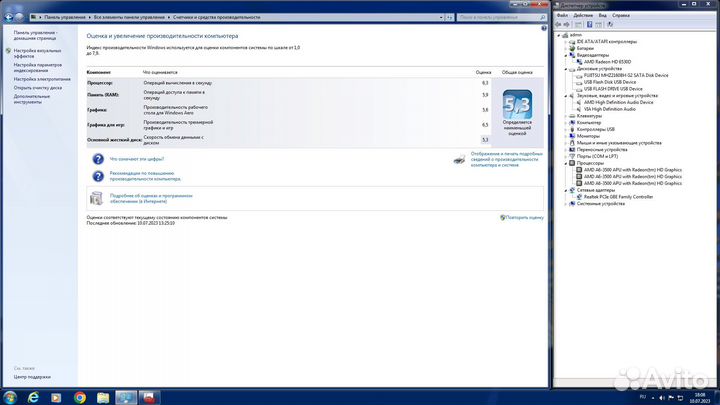Collapse Звуковые, видео и игровые устройства category
The width and height of the screenshot is (720, 405).
click(566, 96)
